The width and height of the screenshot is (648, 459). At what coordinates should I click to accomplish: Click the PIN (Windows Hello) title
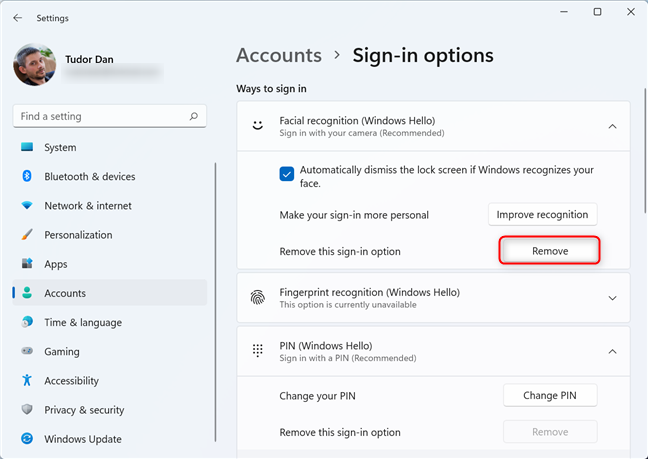point(326,346)
